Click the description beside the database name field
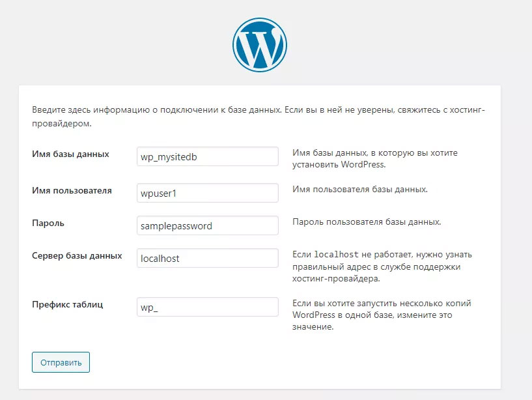Viewport: 532px width, 400px height. [x=374, y=159]
